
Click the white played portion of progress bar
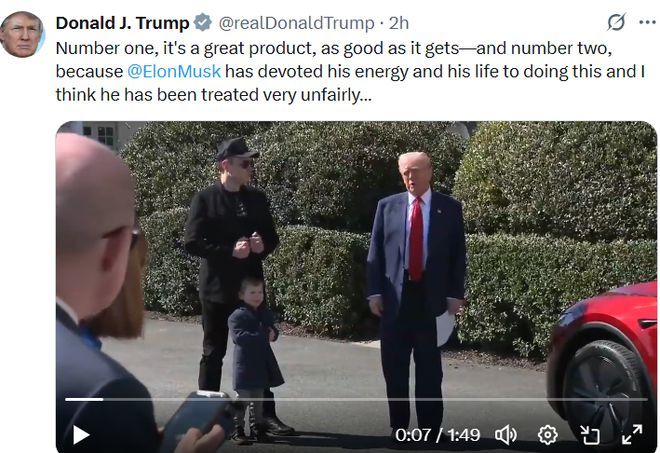[x=84, y=399]
